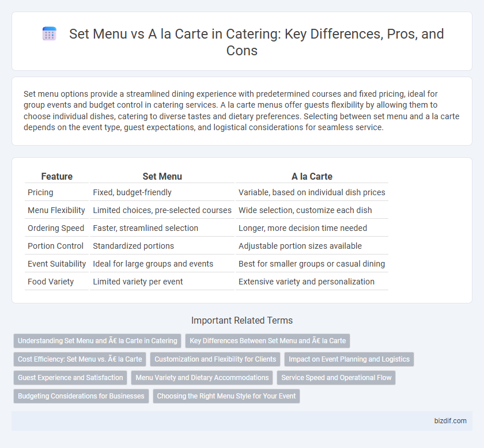Select the 'Food Variety' row label
484x448 pixels.
pos(51,282)
